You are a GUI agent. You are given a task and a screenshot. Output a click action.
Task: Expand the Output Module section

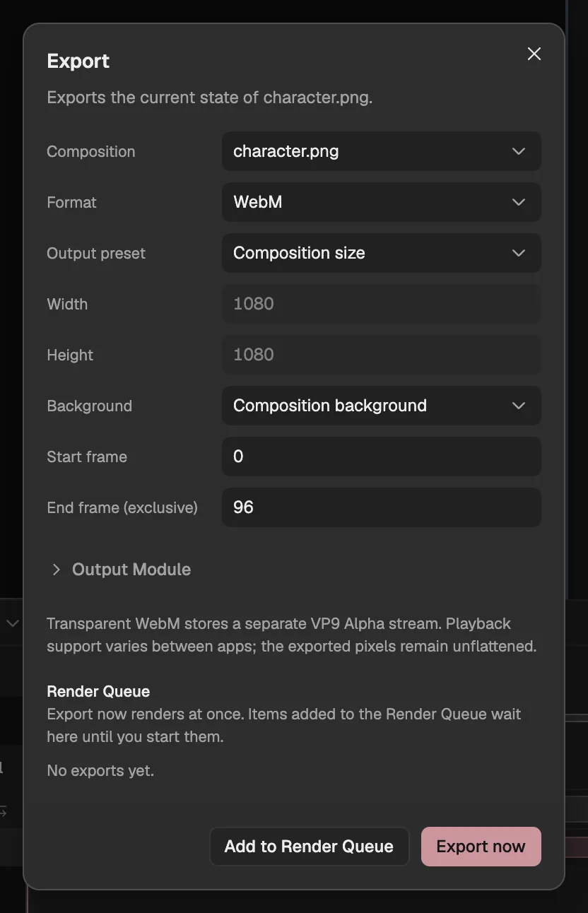[120, 570]
